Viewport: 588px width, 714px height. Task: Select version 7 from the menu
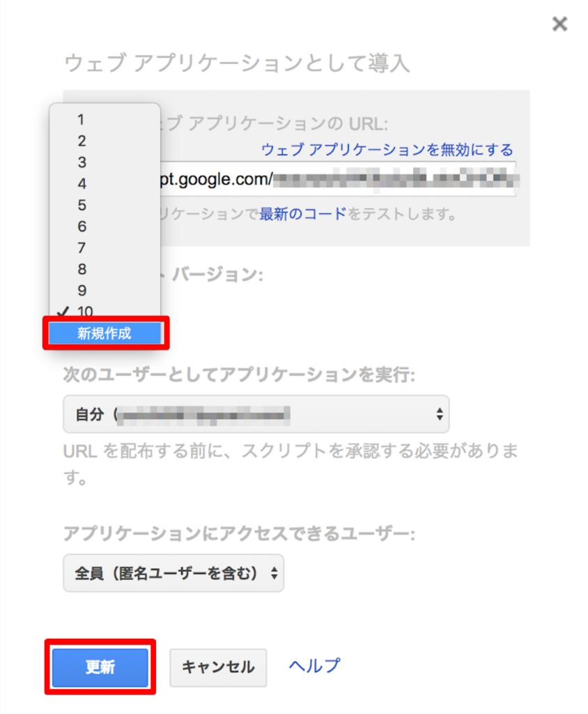tap(105, 248)
